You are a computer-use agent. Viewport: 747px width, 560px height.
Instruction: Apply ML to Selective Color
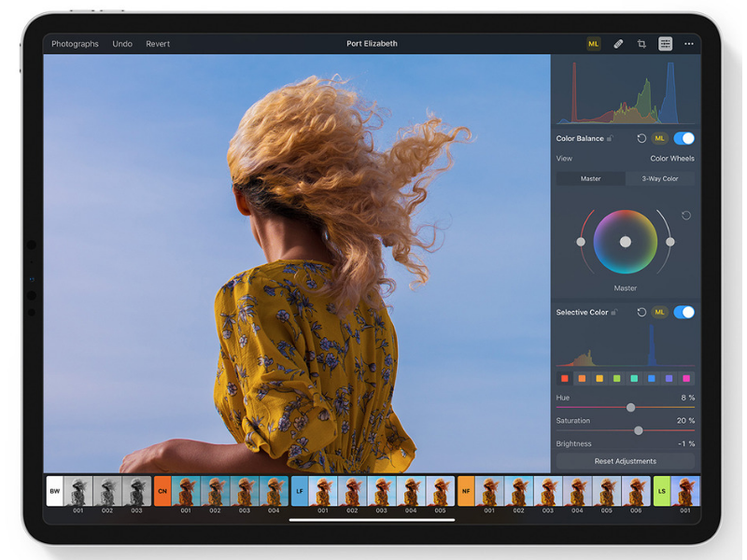click(659, 313)
